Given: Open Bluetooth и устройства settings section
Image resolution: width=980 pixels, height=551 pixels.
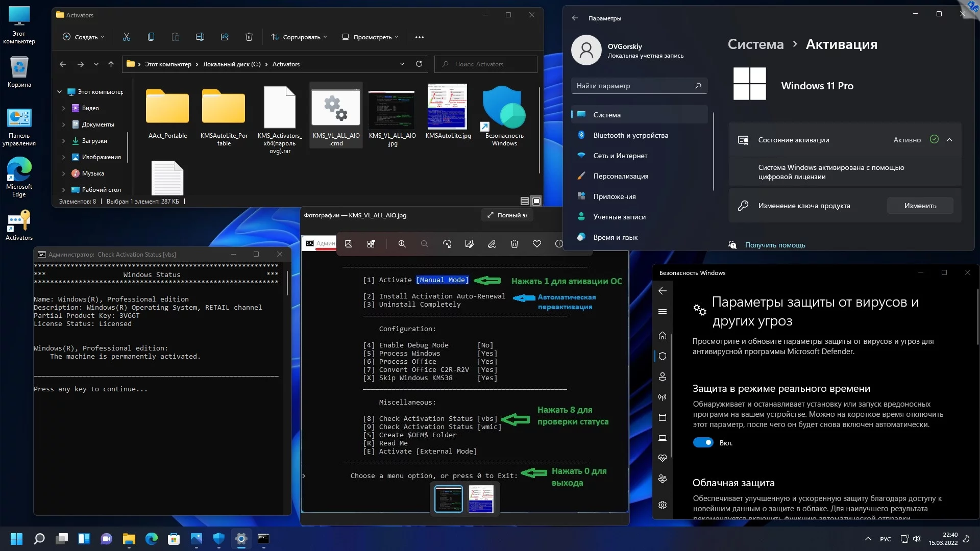Looking at the screenshot, I should point(630,135).
